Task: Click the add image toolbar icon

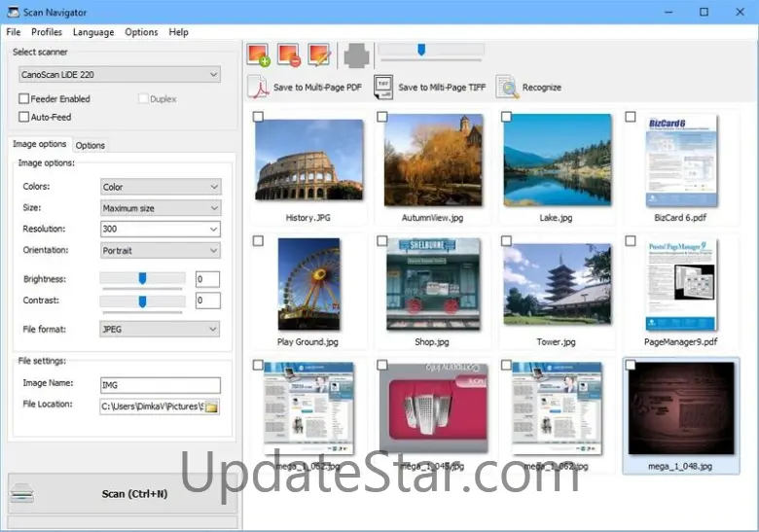Action: pos(258,54)
